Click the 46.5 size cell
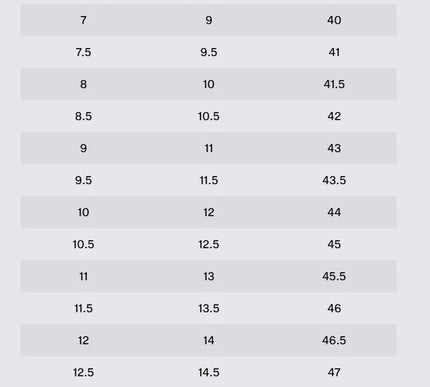430x387 pixels. click(334, 340)
